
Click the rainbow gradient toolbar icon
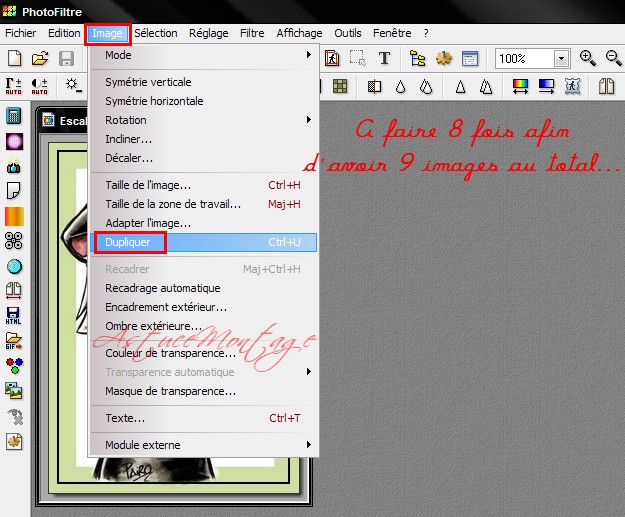pos(520,86)
